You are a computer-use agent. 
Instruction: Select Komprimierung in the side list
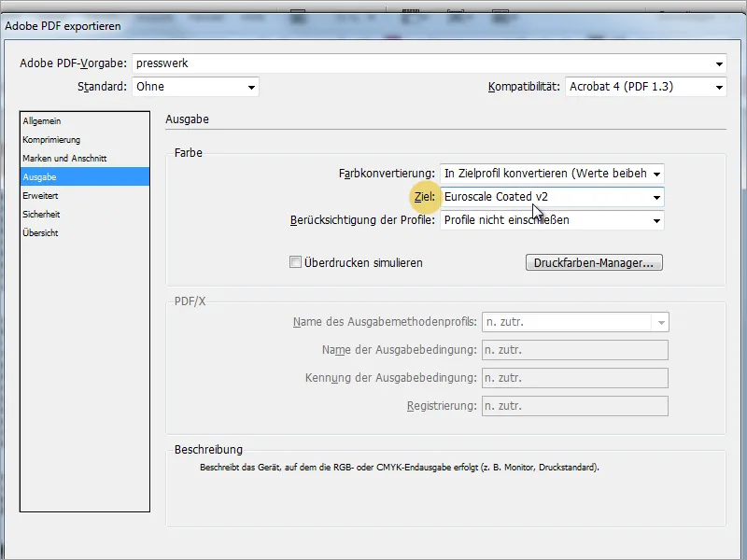(85, 139)
